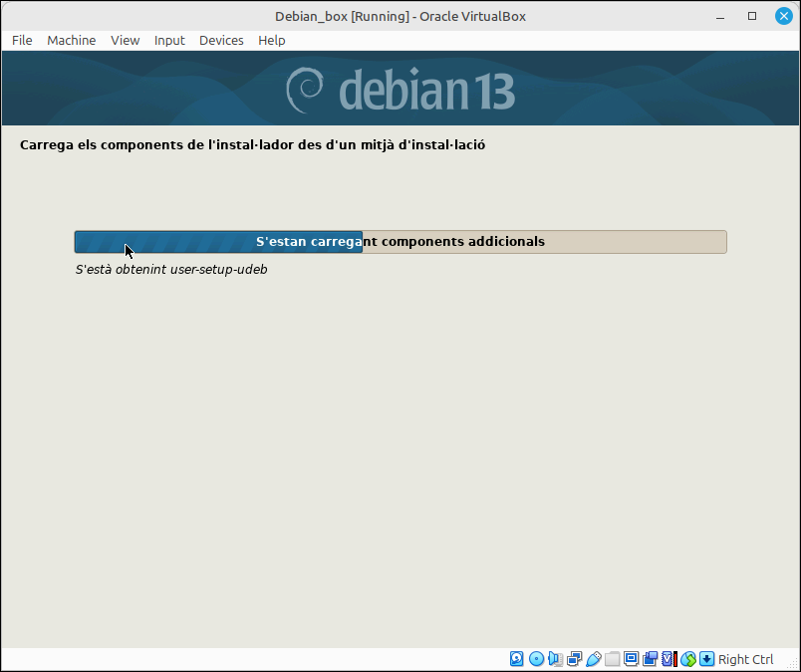Open the Devices menu

[x=221, y=41]
